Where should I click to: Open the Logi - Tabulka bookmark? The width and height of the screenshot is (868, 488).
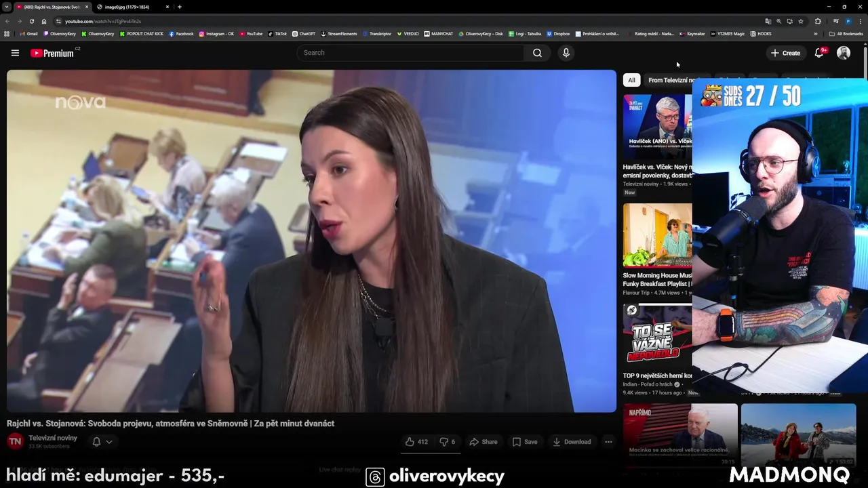(525, 33)
